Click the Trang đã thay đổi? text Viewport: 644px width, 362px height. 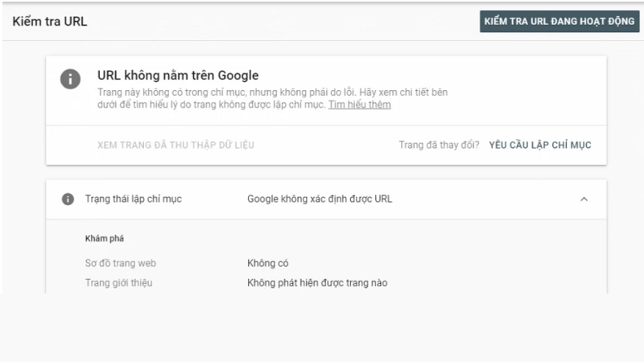coord(439,145)
